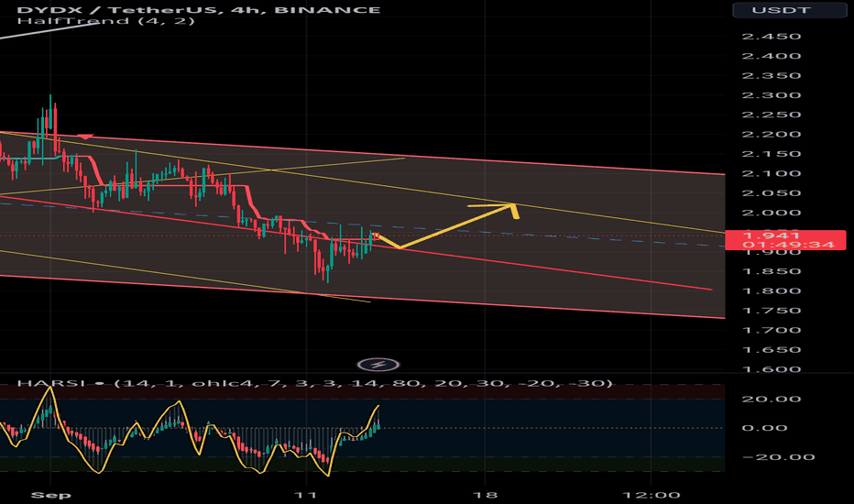Image resolution: width=854 pixels, height=504 pixels.
Task: Click the 2.000 price scale label
Action: coord(772,213)
